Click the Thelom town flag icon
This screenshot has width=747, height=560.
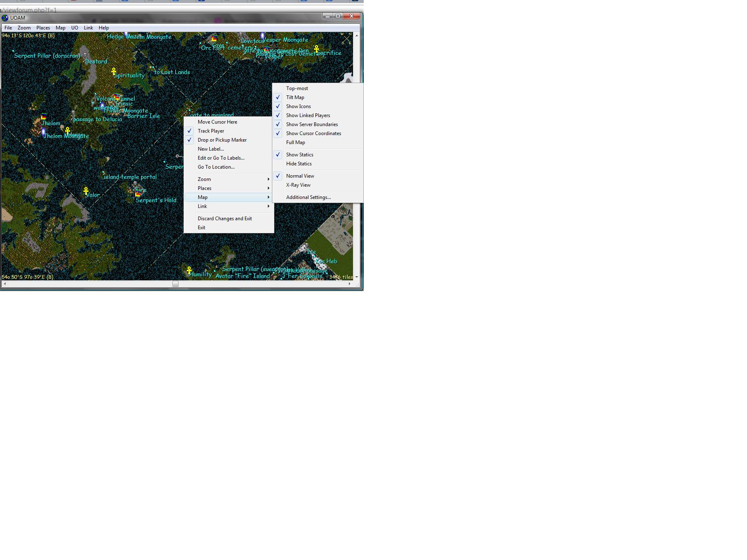coord(43,117)
